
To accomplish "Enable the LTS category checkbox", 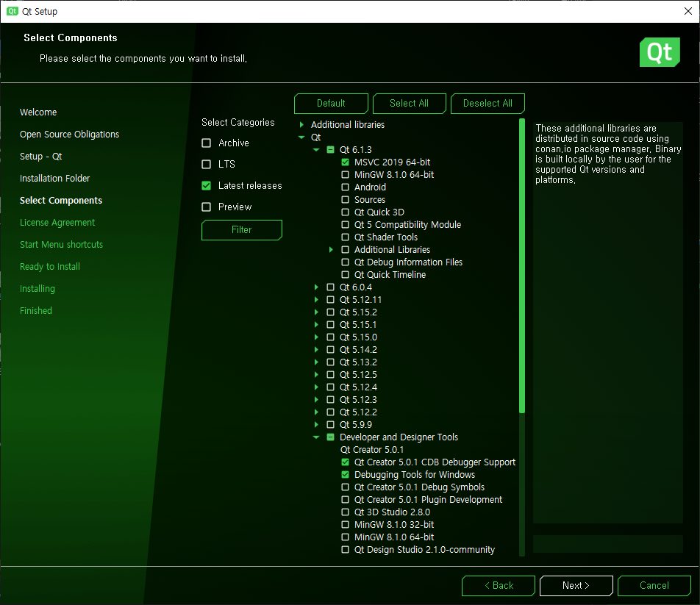I will pyautogui.click(x=206, y=164).
